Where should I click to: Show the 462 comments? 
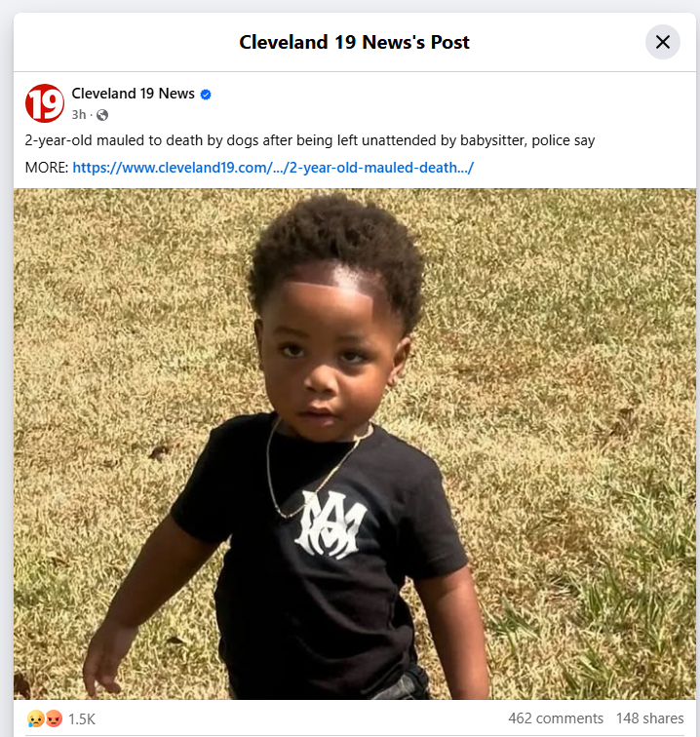coord(556,718)
